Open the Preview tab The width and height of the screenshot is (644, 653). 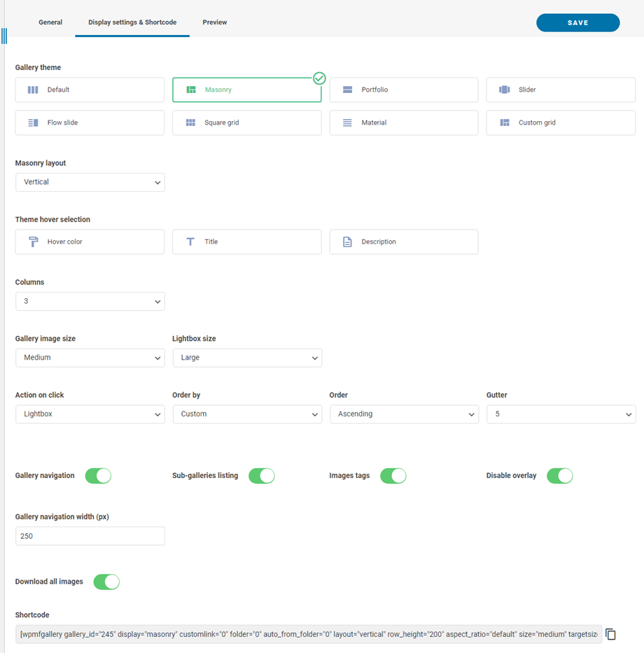click(214, 22)
